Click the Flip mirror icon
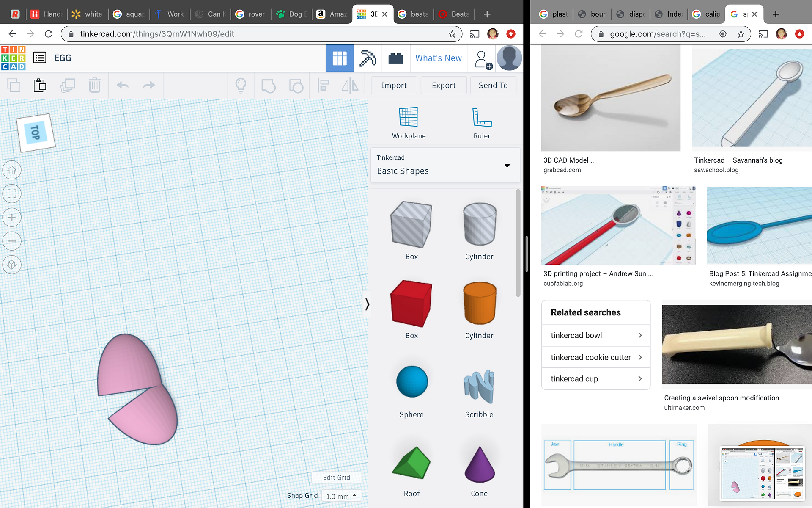812x508 pixels. (350, 86)
